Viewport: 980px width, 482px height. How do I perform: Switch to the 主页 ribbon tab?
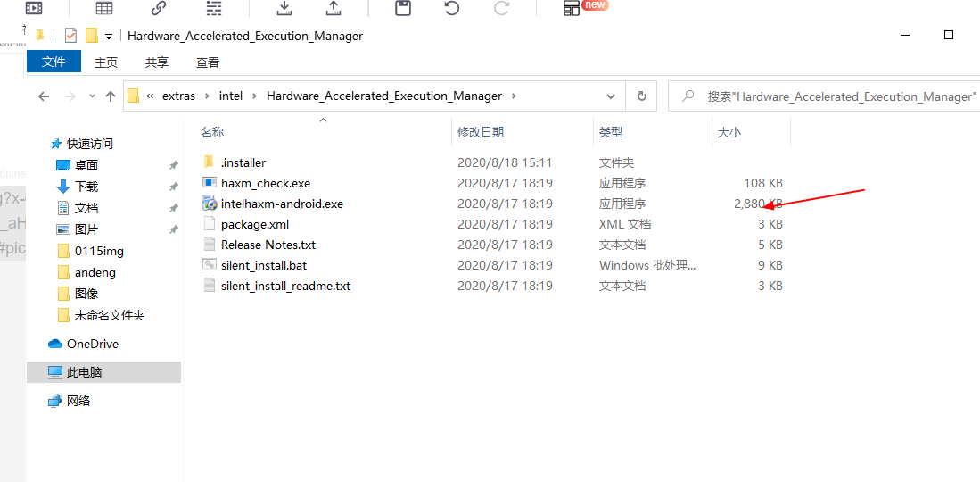pos(106,62)
